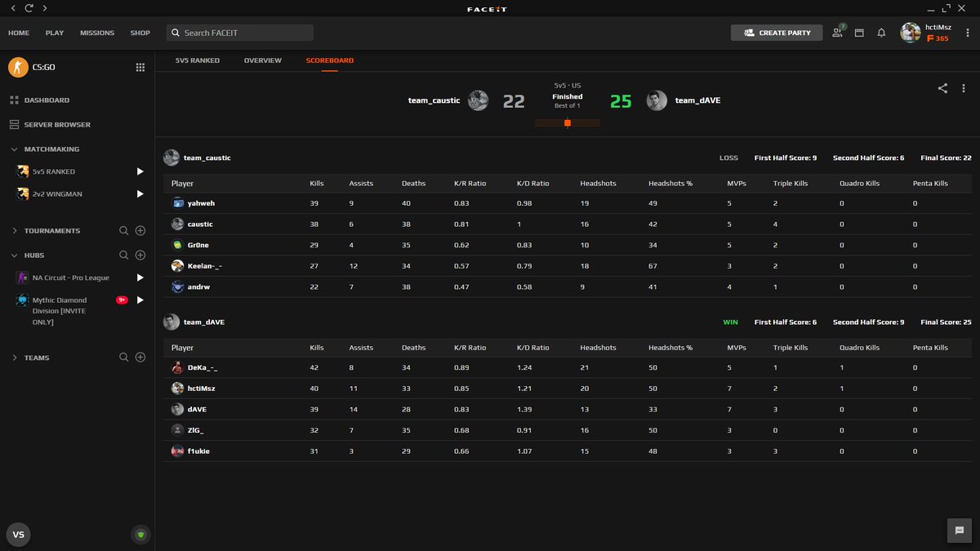Viewport: 980px width, 551px height.
Task: Switch to the OVERVIEW tab
Action: click(263, 60)
